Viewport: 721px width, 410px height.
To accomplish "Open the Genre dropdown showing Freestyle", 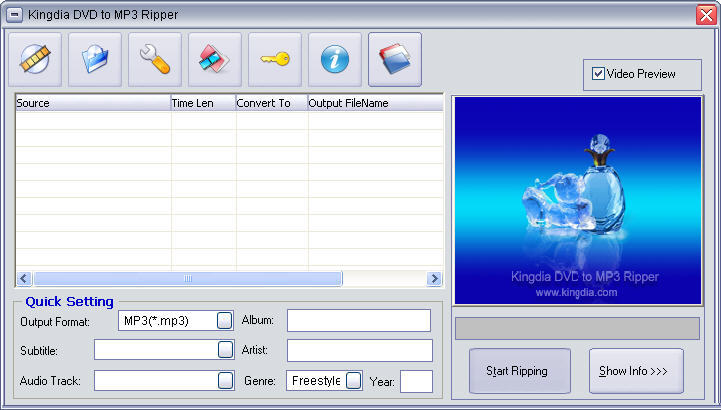I will coord(353,380).
